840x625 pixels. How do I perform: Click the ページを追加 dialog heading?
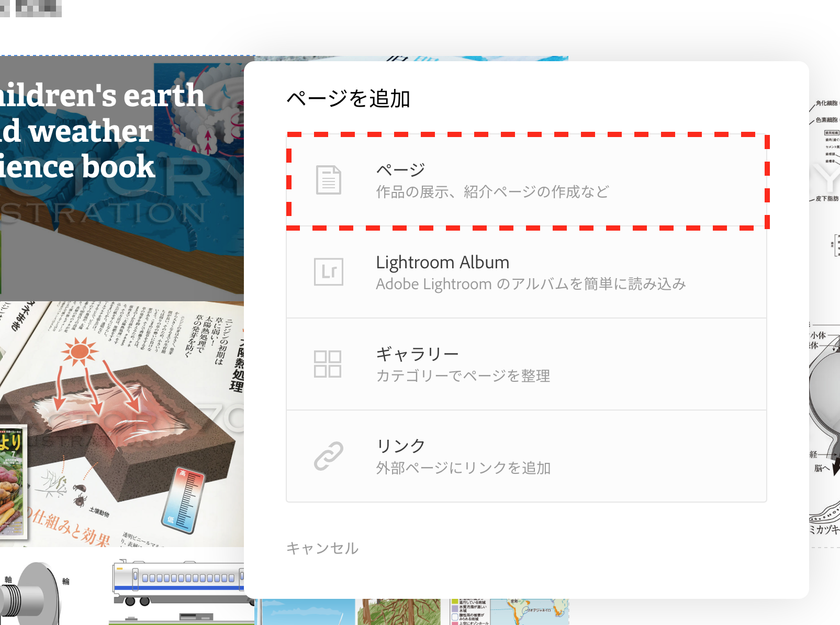(350, 96)
